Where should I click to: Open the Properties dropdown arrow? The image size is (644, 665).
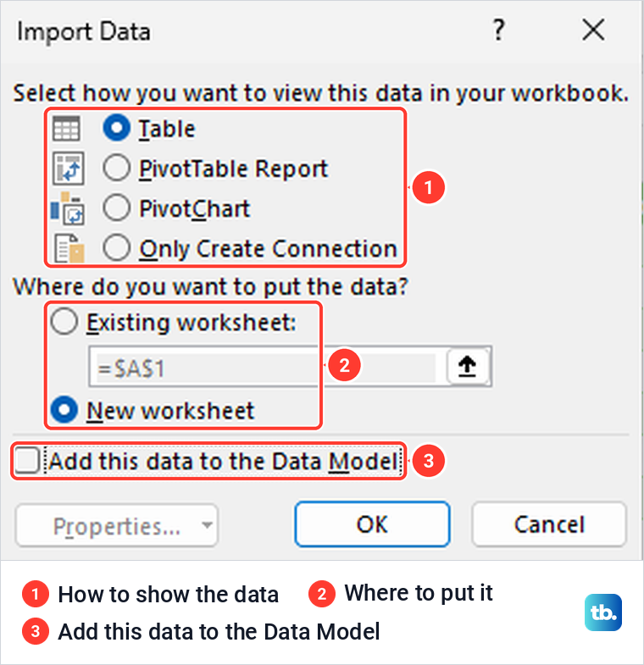point(207,525)
